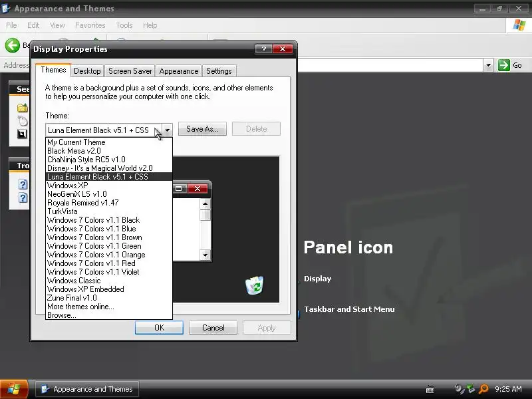Viewport: 532px width, 399px height.
Task: Select Windows 7 Colors v1.1 Orange
Action: click(109, 255)
